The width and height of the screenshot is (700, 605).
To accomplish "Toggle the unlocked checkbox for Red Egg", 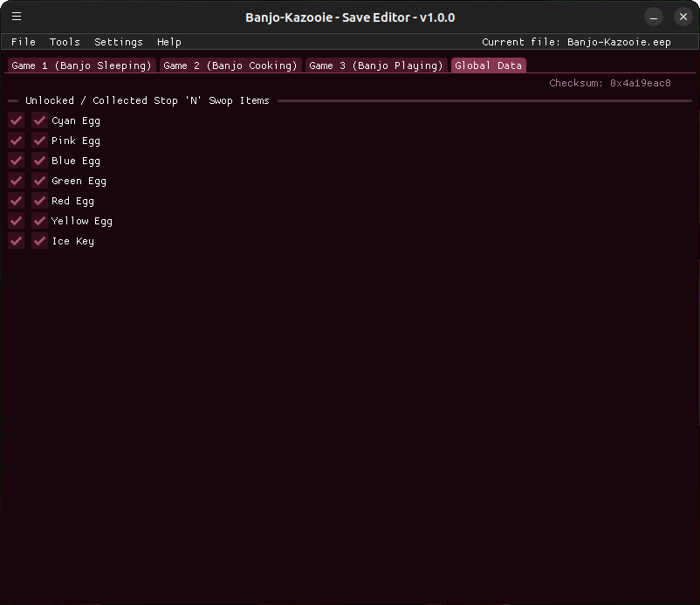I will coord(16,201).
